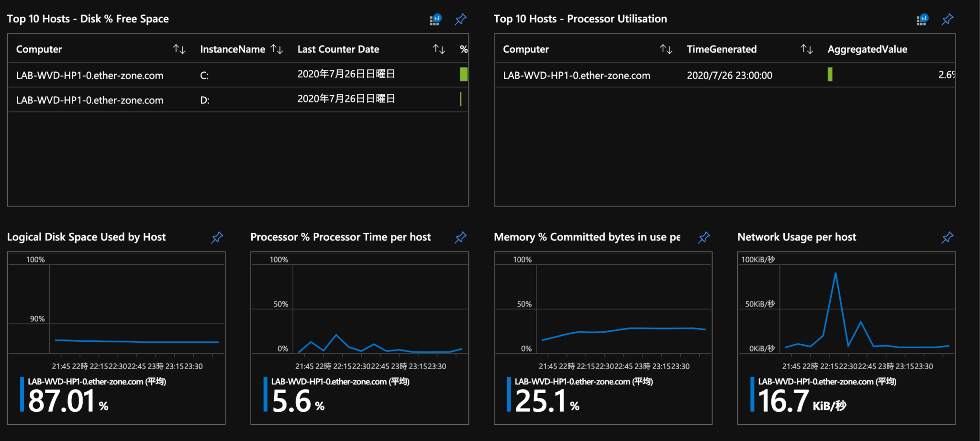Pin Memory % Committed bytes chart
This screenshot has width=980, height=441.
click(703, 237)
